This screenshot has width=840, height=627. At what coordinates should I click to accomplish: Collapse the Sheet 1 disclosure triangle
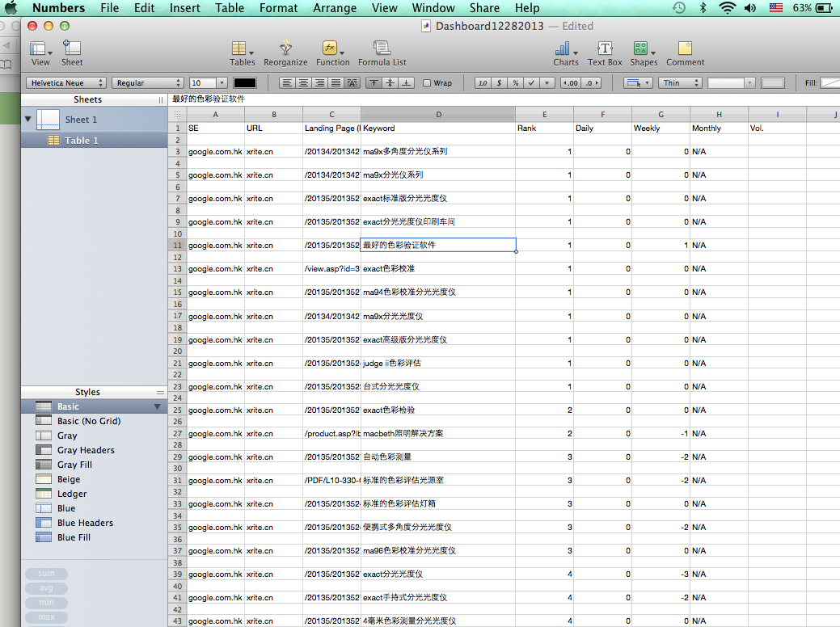click(28, 119)
